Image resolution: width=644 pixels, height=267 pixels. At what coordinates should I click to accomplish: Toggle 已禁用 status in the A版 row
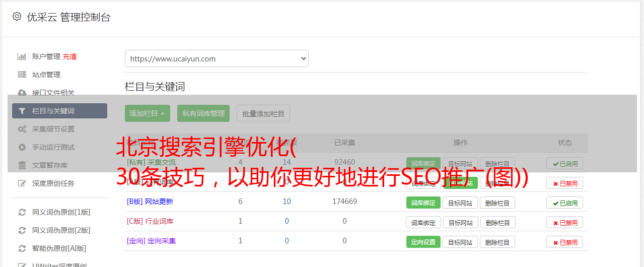coord(564,183)
